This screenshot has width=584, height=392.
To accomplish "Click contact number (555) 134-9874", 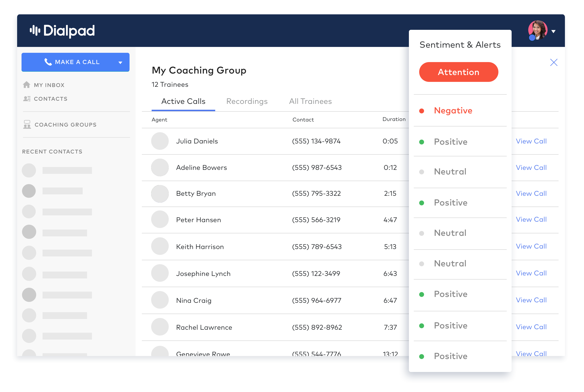I will [316, 141].
